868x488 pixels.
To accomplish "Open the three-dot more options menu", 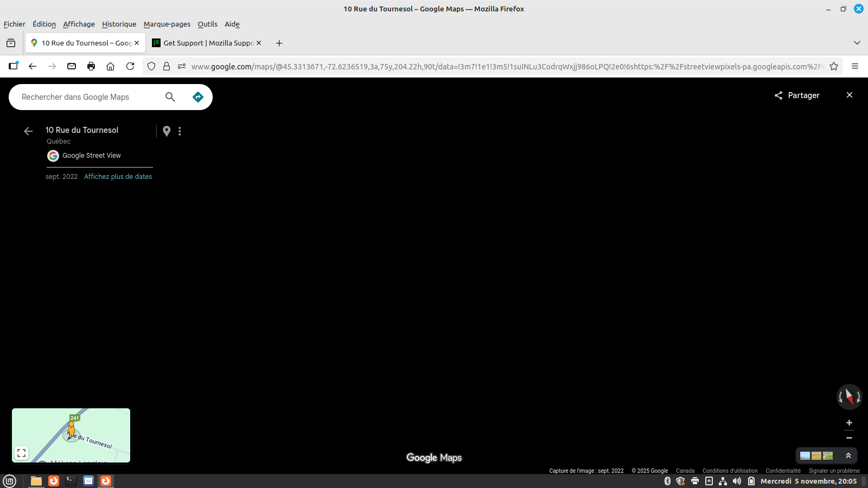I will (x=180, y=131).
